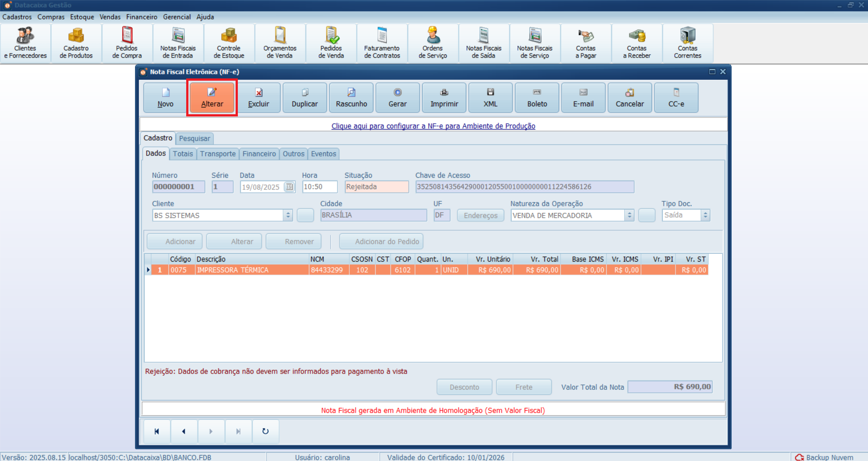Screen dimensions: 868x461
Task: Select the IMPRESSORA TÉRMICA item row
Action: (x=232, y=270)
